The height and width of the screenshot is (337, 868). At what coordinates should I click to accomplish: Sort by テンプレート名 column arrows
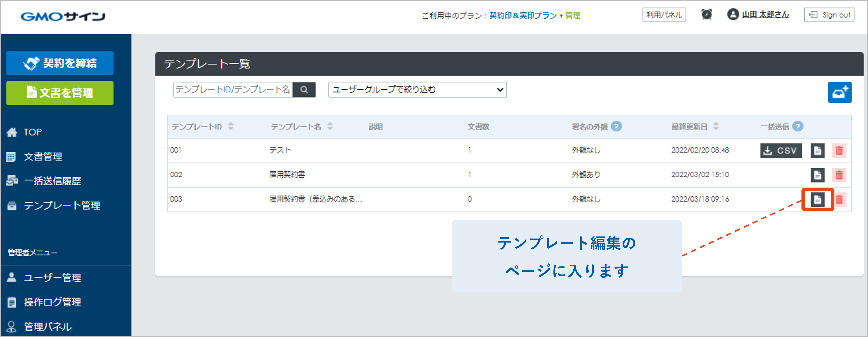330,126
